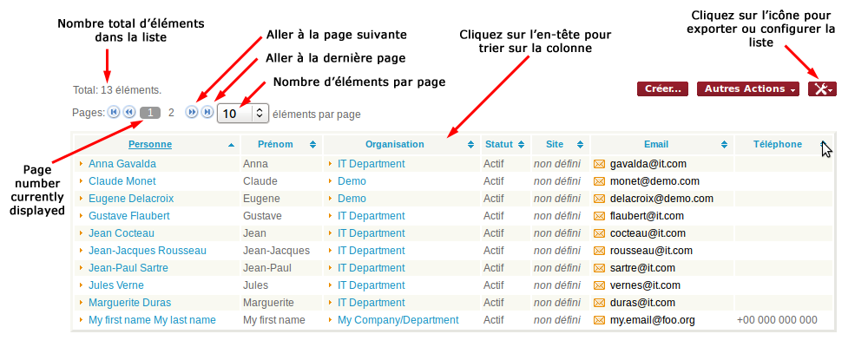Go to page 2 of results
This screenshot has height=347, width=868.
click(x=171, y=113)
